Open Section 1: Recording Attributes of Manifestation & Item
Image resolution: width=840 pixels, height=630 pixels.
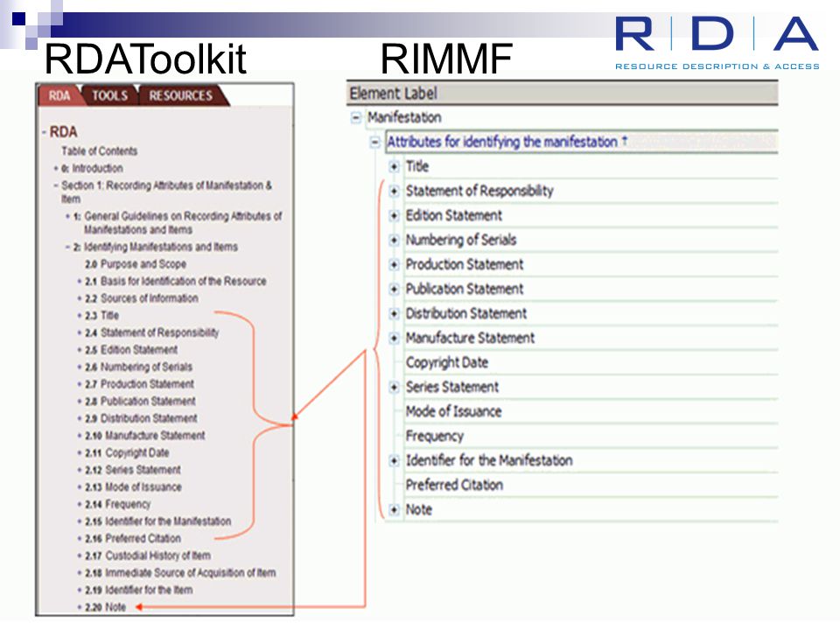pos(166,192)
